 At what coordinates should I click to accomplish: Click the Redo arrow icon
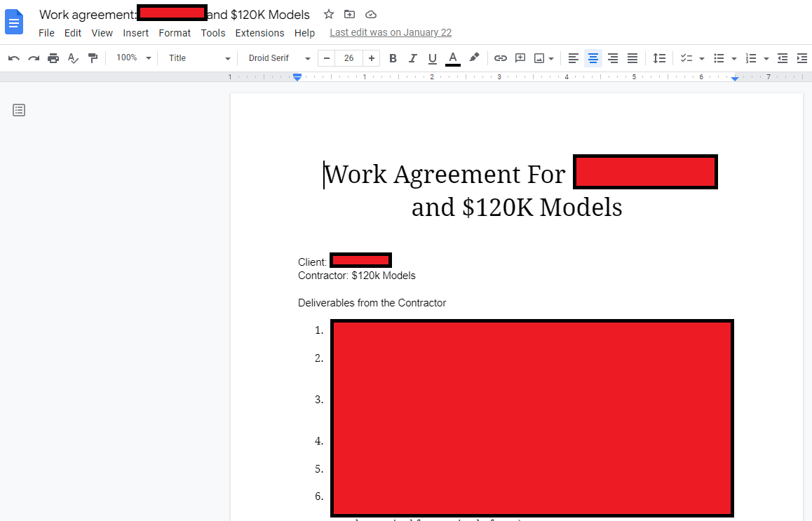[x=34, y=58]
